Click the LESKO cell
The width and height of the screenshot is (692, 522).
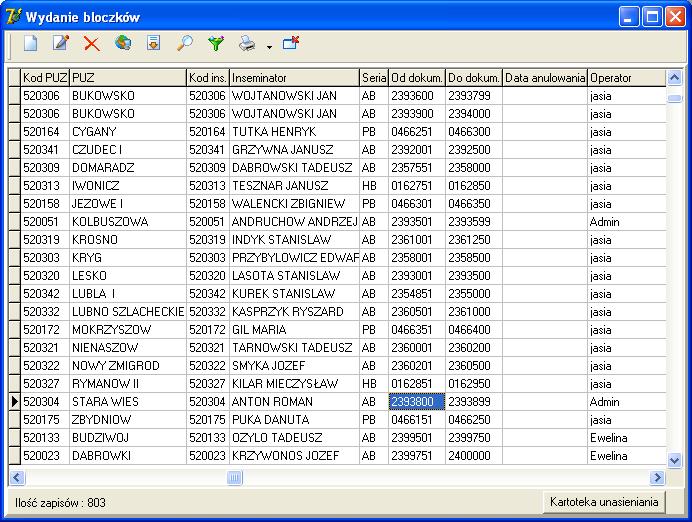(128, 275)
